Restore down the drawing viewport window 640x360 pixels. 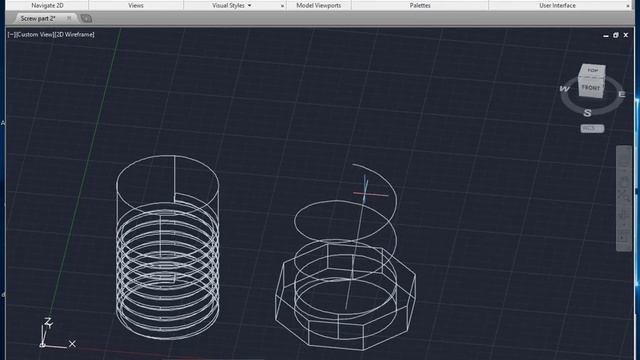(616, 35)
